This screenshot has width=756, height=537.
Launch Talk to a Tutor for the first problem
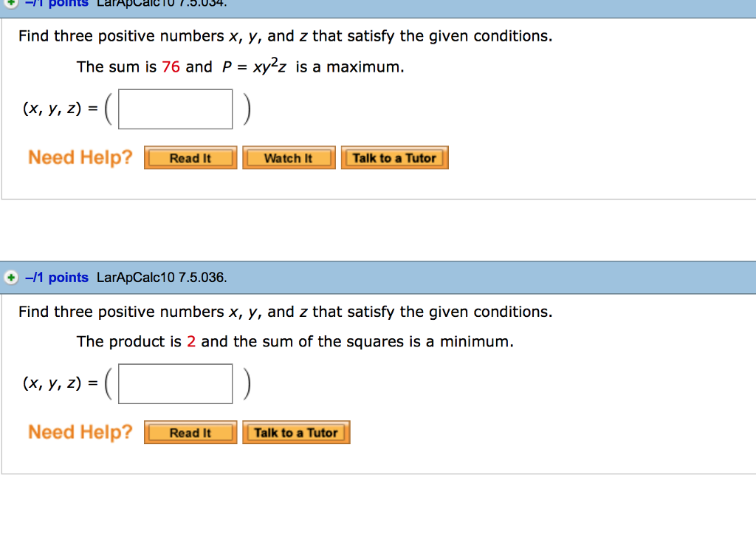(394, 157)
